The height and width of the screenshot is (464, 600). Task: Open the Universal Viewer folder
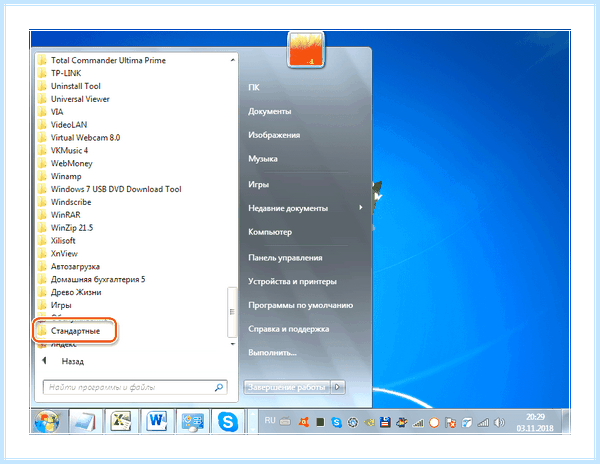(80, 99)
